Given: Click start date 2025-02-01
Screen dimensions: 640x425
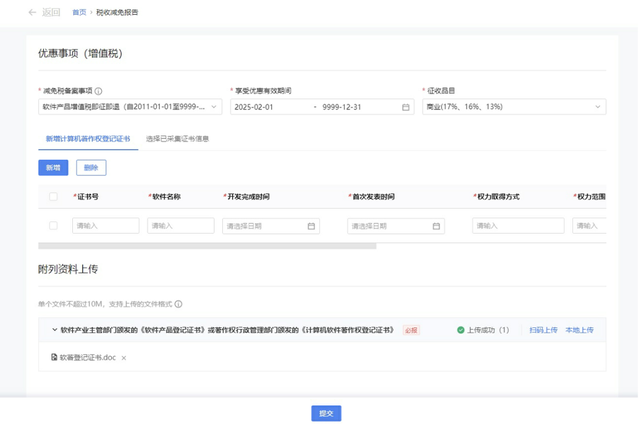Looking at the screenshot, I should (254, 107).
